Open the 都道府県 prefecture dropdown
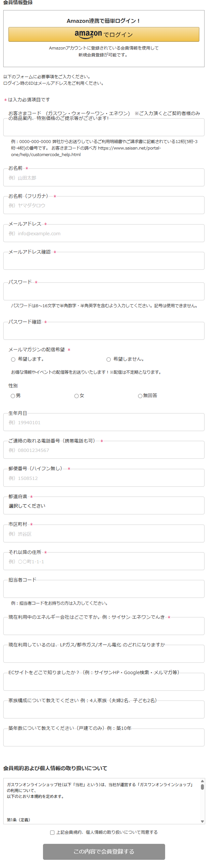This screenshot has height=868, width=213. tap(104, 506)
